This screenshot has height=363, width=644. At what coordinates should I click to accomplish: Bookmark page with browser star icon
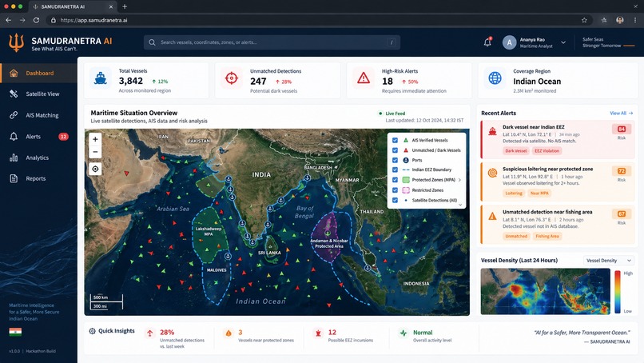[x=584, y=20]
